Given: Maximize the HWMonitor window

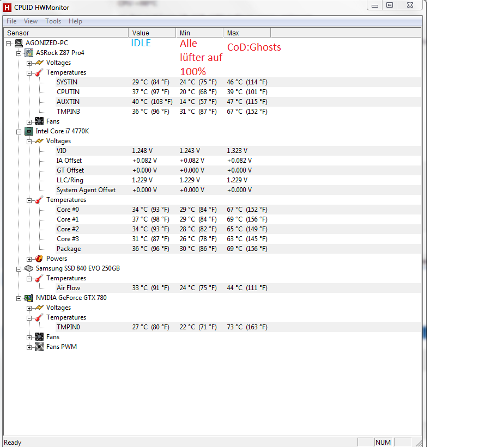Looking at the screenshot, I should (x=390, y=5).
